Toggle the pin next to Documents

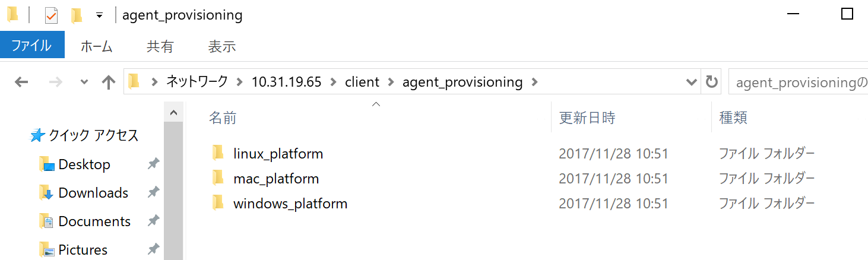(153, 221)
